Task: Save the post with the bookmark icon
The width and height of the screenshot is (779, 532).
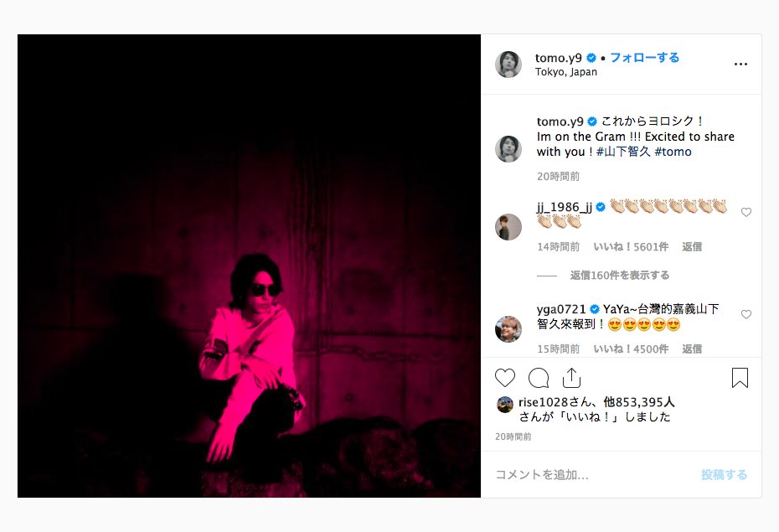Action: tap(740, 378)
